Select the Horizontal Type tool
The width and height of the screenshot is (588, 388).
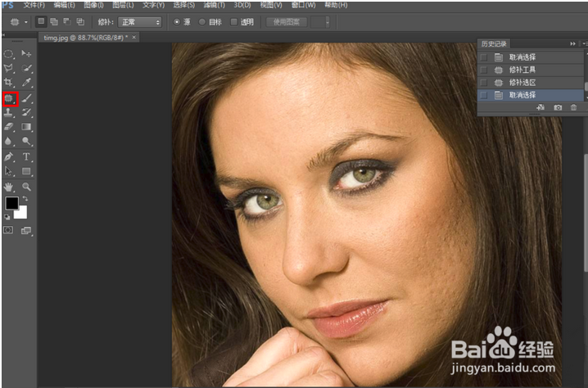(26, 156)
